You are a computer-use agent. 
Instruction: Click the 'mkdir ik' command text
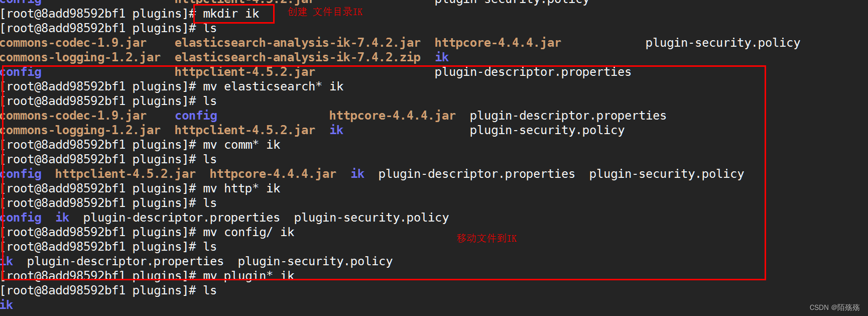click(231, 14)
